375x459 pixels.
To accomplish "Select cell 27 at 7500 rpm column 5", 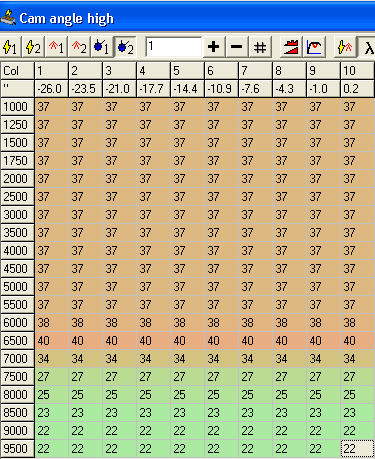I will pos(188,377).
